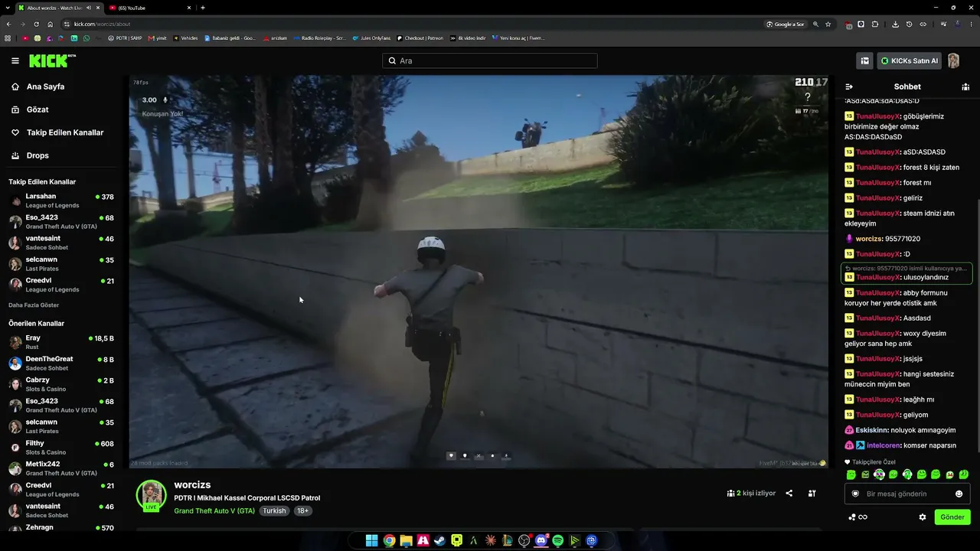The height and width of the screenshot is (551, 980).
Task: Click the chat identity badge icon in message box
Action: pyautogui.click(x=855, y=494)
